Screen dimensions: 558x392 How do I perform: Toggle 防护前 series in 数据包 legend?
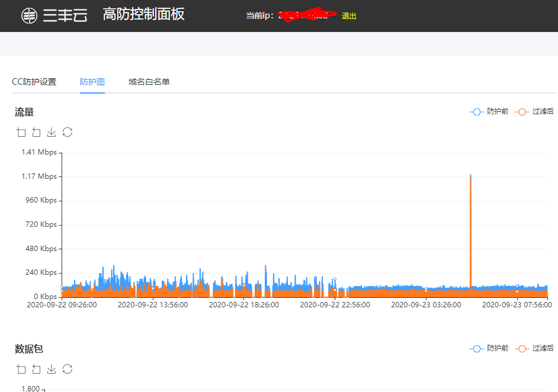coord(489,348)
